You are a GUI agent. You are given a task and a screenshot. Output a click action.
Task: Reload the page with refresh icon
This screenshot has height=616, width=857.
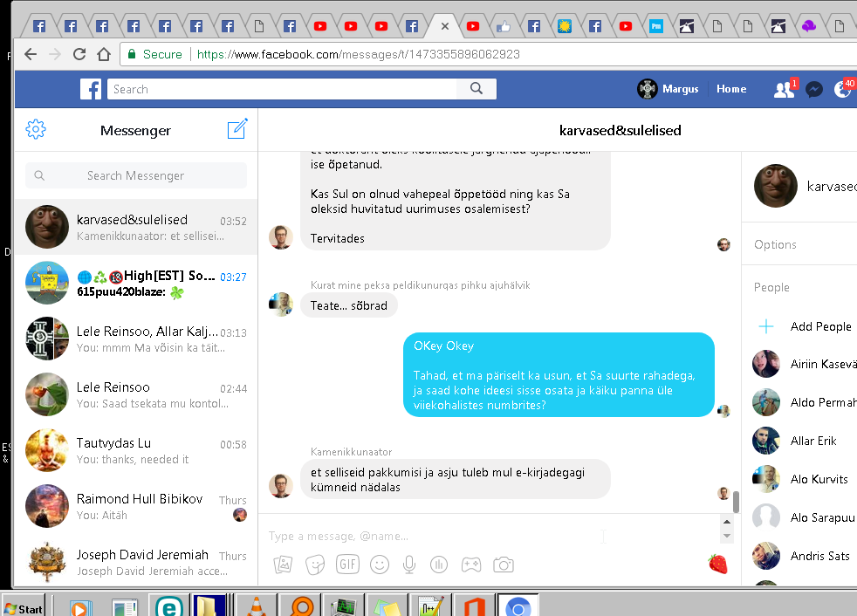point(79,54)
